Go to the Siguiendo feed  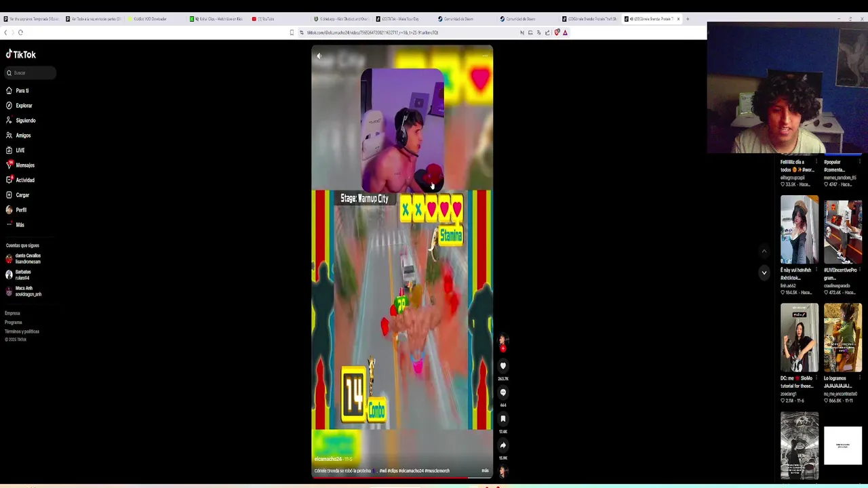pos(20,121)
